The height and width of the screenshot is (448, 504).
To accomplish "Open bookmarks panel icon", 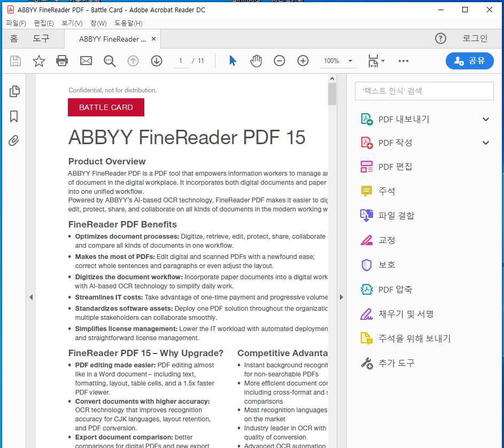I will [14, 116].
